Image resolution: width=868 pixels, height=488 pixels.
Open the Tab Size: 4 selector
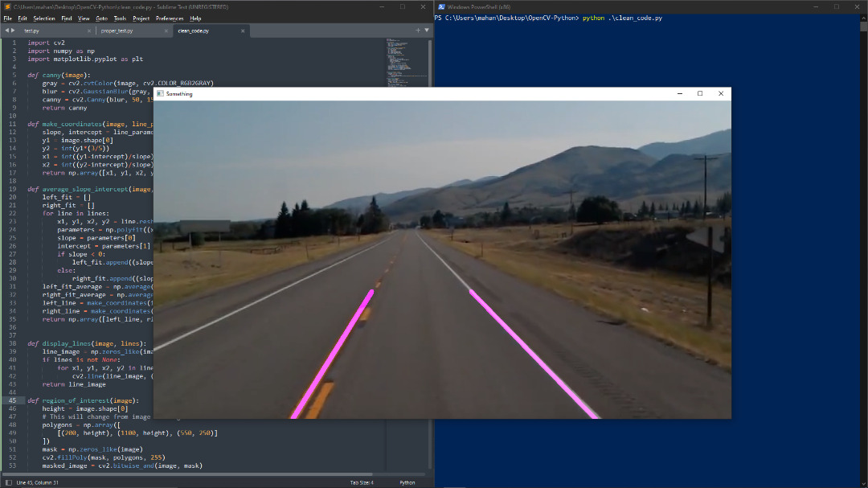coord(362,482)
